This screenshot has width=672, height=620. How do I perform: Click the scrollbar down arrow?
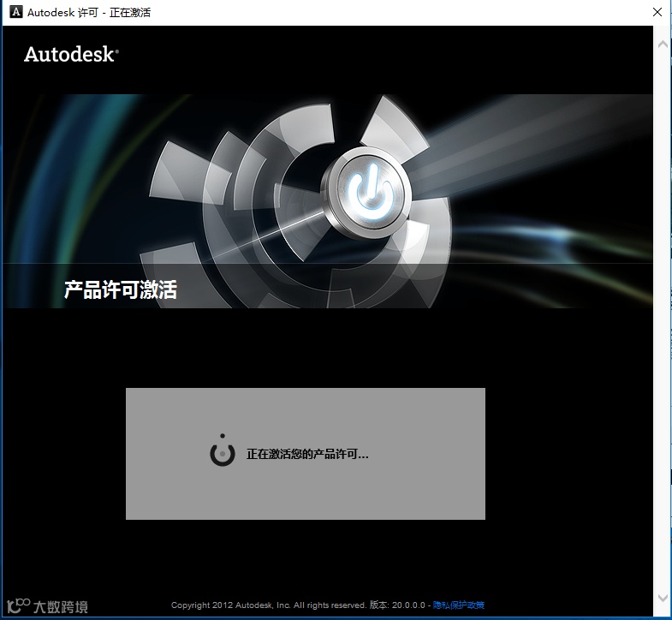pyautogui.click(x=663, y=597)
